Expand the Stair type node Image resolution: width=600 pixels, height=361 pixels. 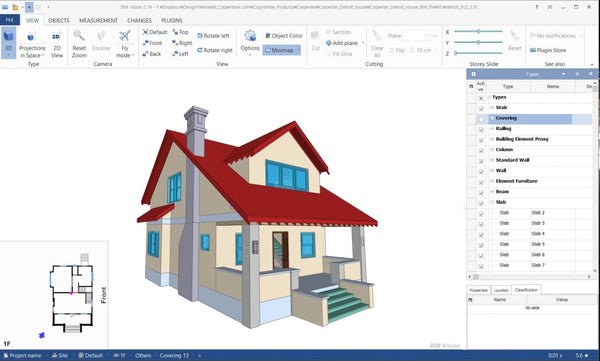pos(492,108)
